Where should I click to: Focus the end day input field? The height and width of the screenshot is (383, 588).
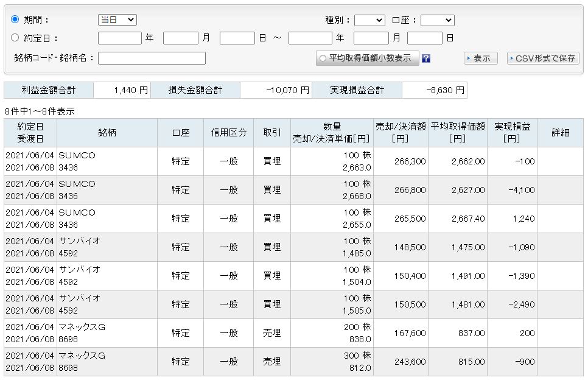pos(424,38)
